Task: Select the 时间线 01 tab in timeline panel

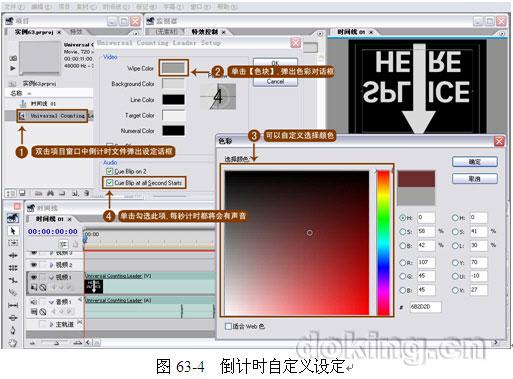Action: pyautogui.click(x=49, y=219)
